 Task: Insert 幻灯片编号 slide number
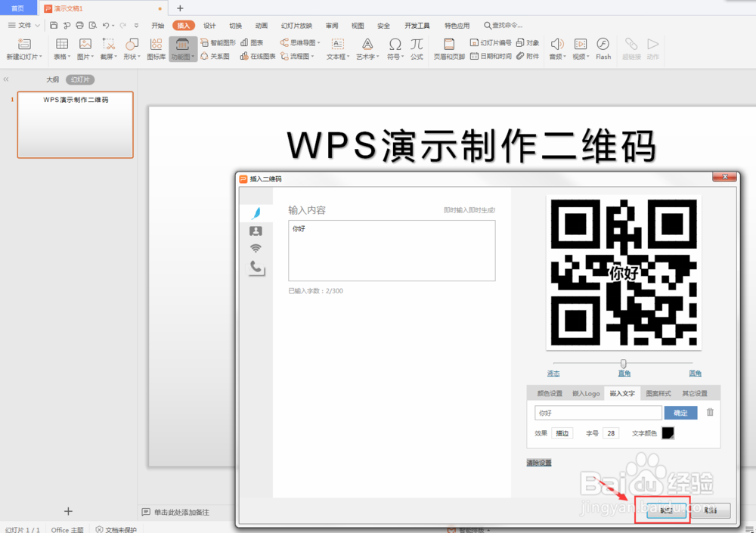point(493,43)
